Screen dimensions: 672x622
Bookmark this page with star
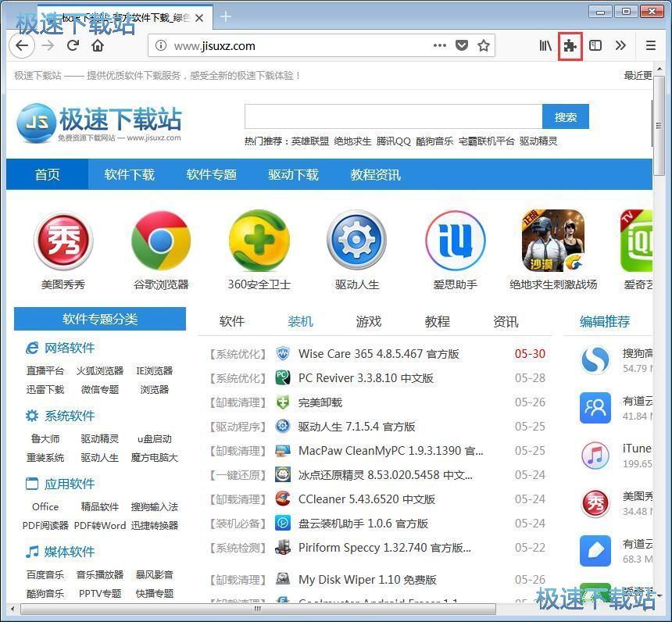[484, 45]
